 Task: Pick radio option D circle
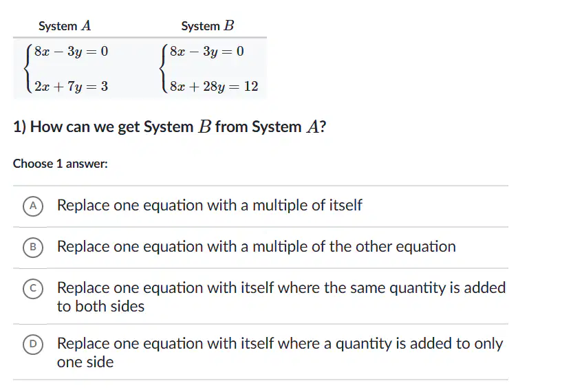click(33, 345)
